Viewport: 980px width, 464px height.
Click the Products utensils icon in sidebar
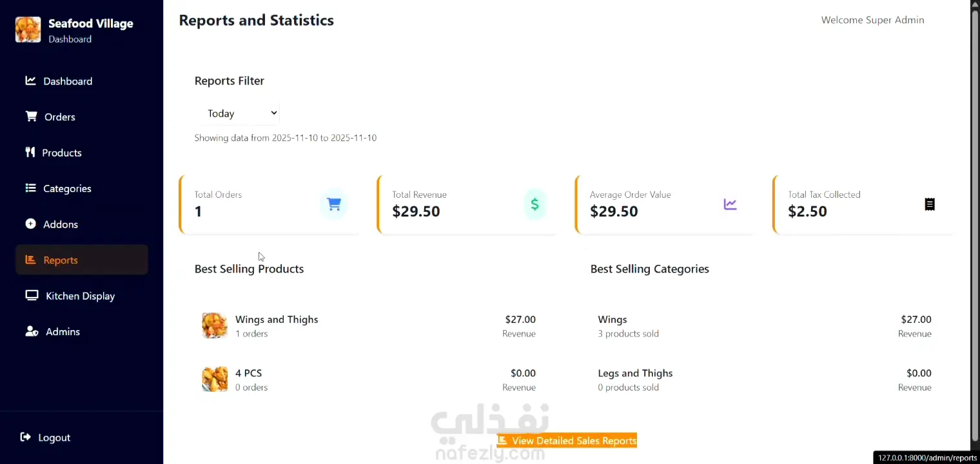30,152
